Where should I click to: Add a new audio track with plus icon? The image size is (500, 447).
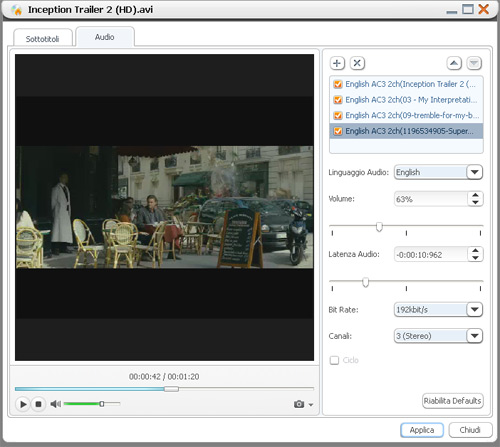pyautogui.click(x=337, y=63)
